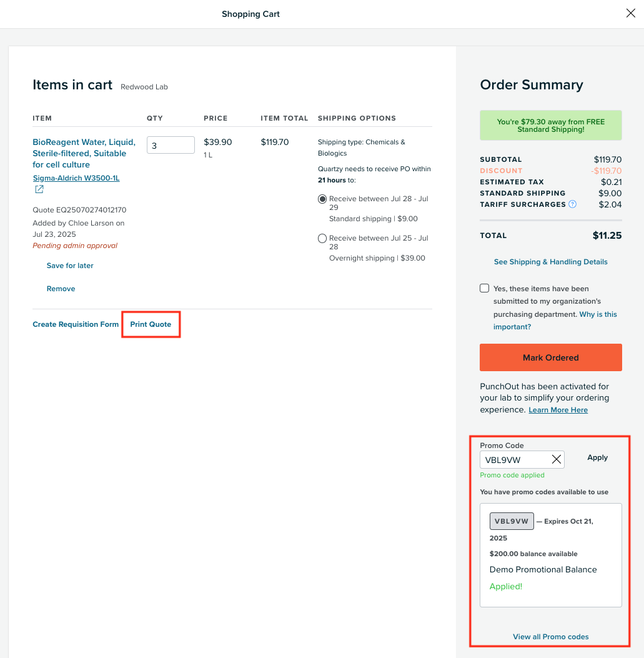Click the Tariff Surcharges help icon
Screen dimensions: 644x658
pyautogui.click(x=572, y=204)
